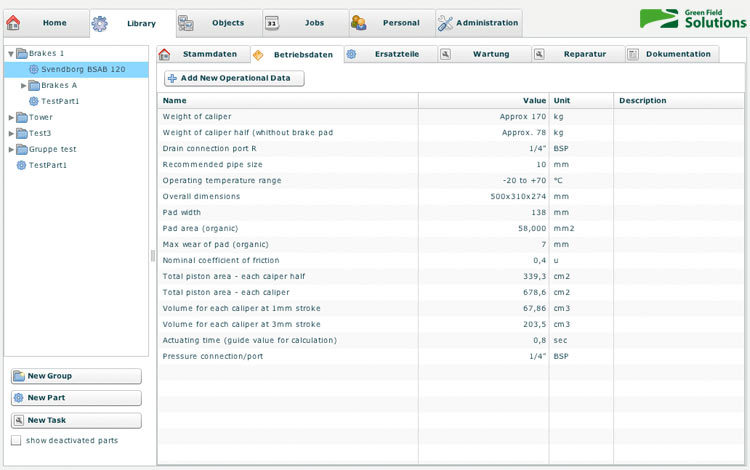Click the Jobs calendar icon
The image size is (750, 470).
tap(272, 22)
